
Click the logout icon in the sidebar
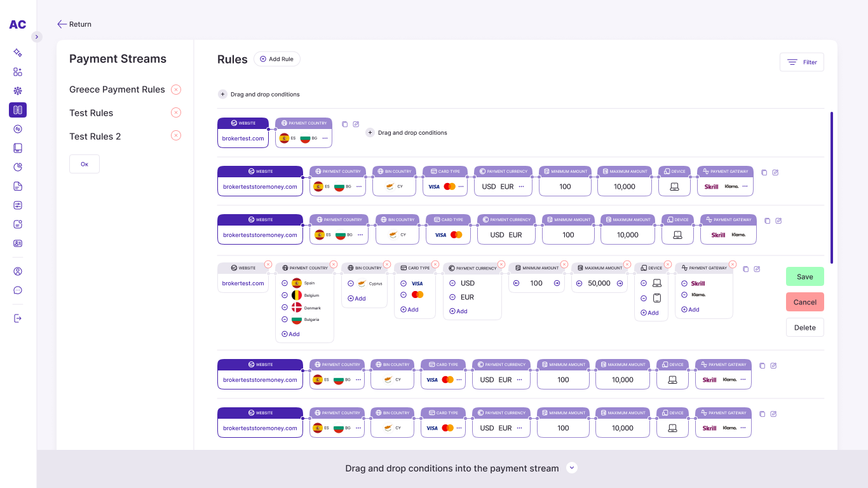(x=18, y=318)
